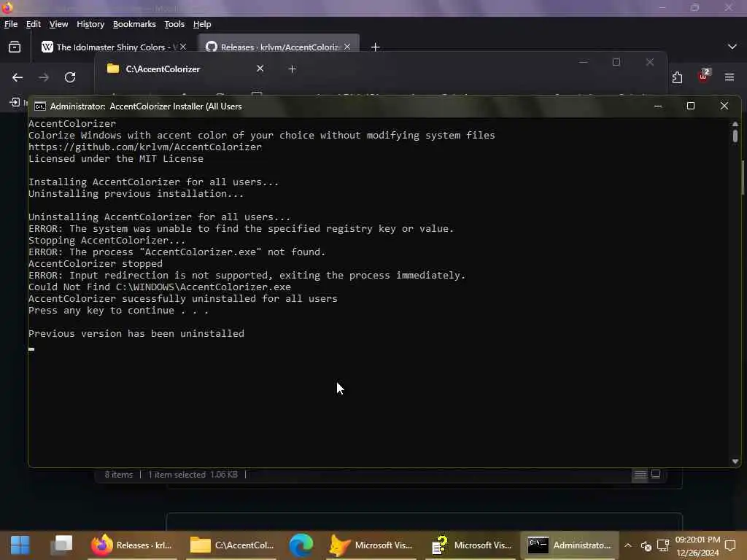Go back in Firefox
Screen dimensions: 747x560
pyautogui.click(x=18, y=77)
